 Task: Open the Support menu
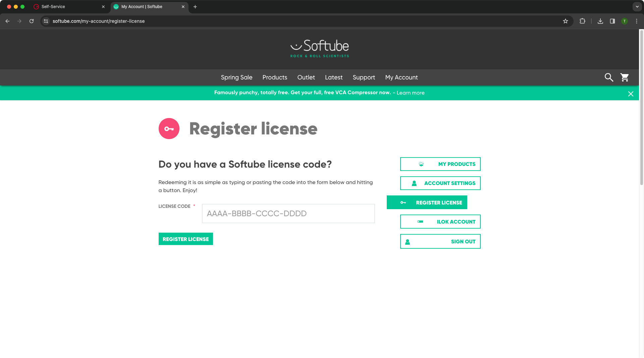(x=364, y=77)
